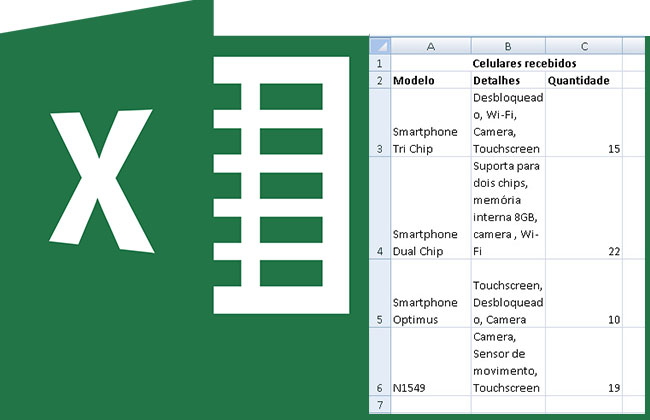The image size is (650, 420).
Task: Select the 'N1549' cell
Action: click(x=431, y=362)
